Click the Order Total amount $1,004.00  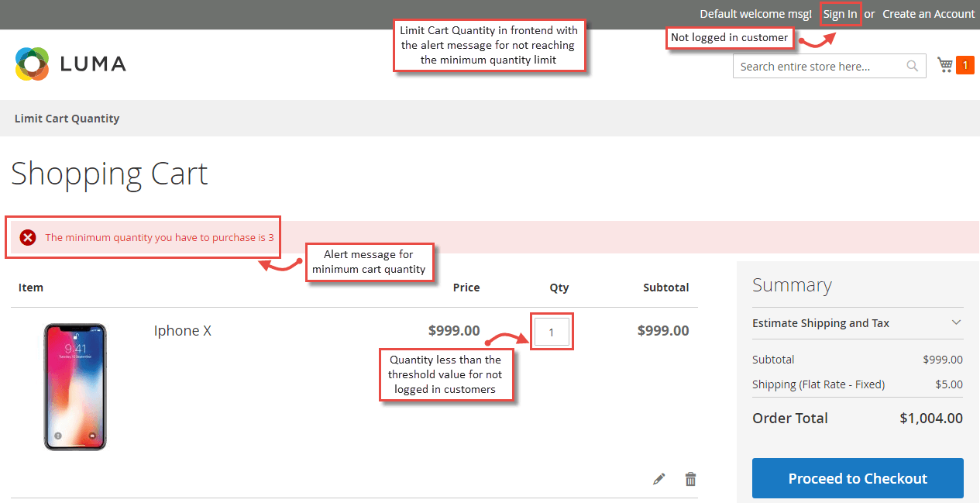(931, 418)
